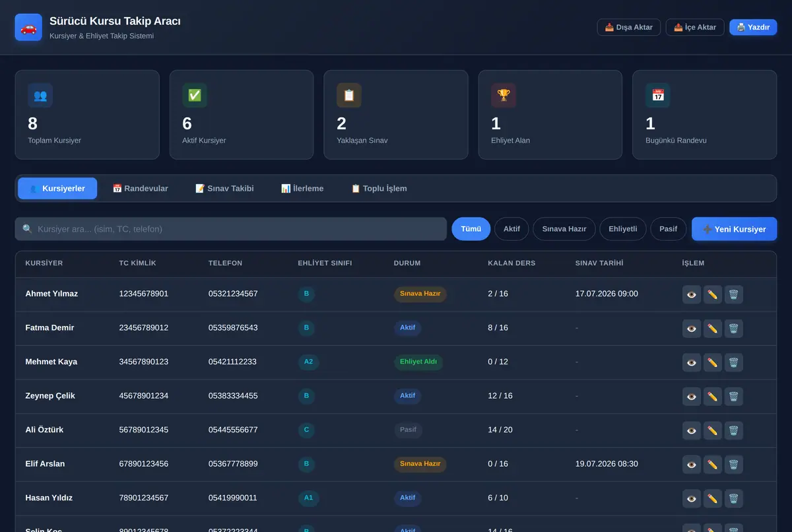Screen dimensions: 792x532
Task: View details of Ahmet Yılmaz with eye icon
Action: 692,294
